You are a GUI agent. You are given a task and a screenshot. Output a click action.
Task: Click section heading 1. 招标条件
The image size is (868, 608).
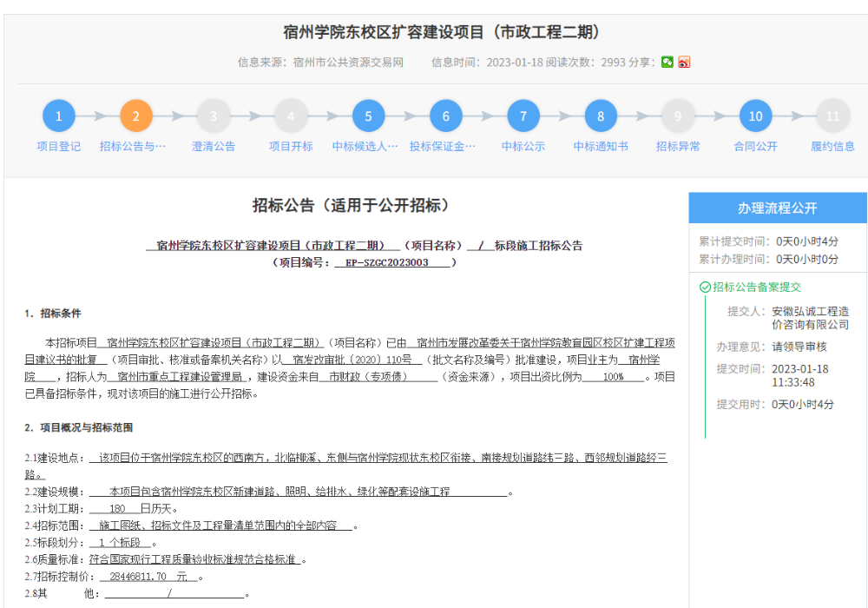click(x=53, y=314)
